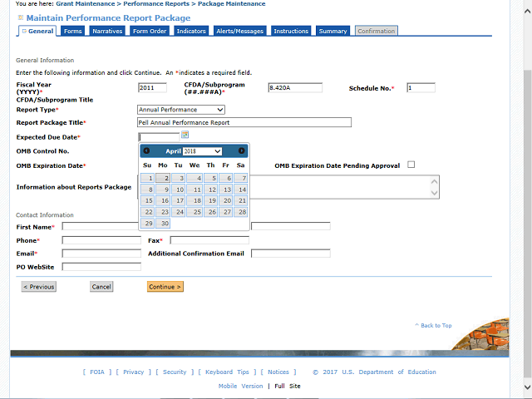
Task: Open the FOIA footer link
Action: click(x=97, y=372)
